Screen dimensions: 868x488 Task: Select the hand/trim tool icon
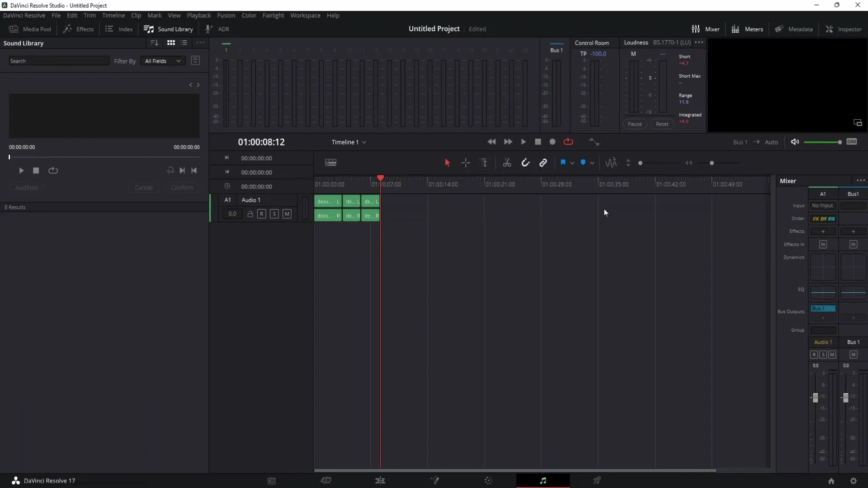pos(484,162)
